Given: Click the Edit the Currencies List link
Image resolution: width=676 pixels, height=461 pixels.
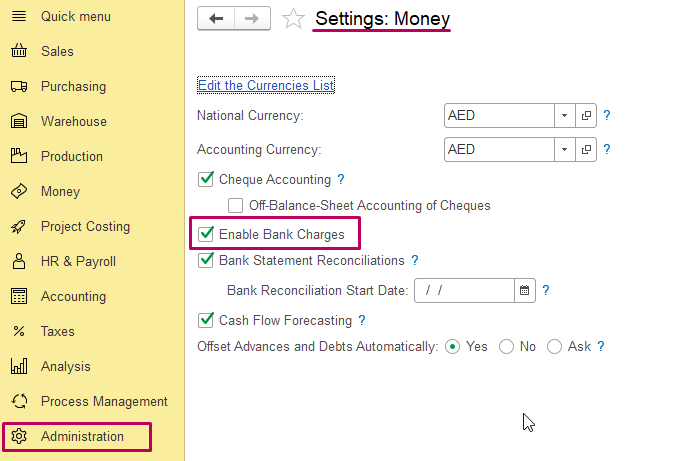Looking at the screenshot, I should pyautogui.click(x=266, y=86).
